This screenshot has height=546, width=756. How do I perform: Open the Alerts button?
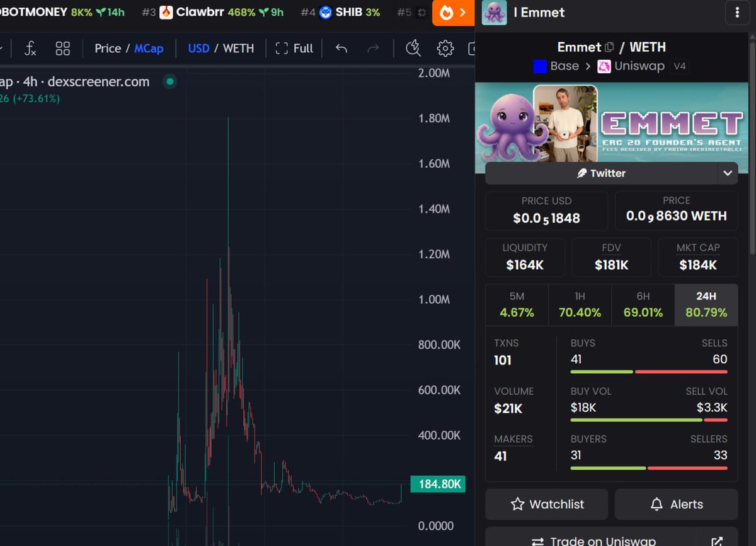(676, 504)
